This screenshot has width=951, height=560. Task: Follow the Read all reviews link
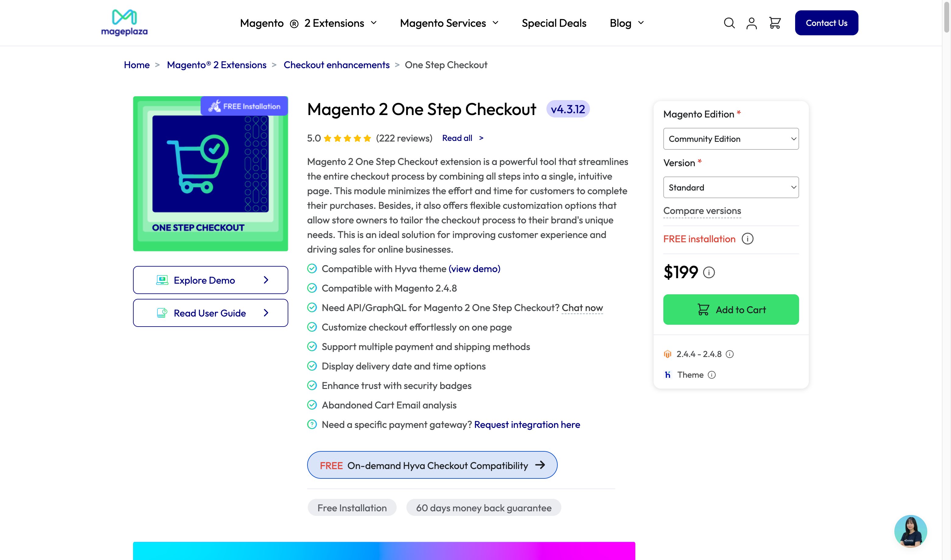coord(457,138)
